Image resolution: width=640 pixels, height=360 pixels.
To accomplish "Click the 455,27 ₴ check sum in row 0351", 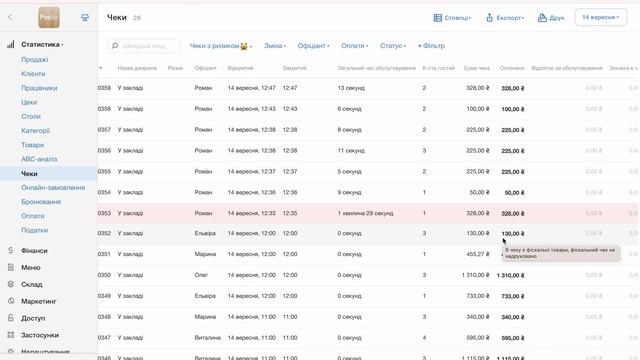I will point(478,254).
